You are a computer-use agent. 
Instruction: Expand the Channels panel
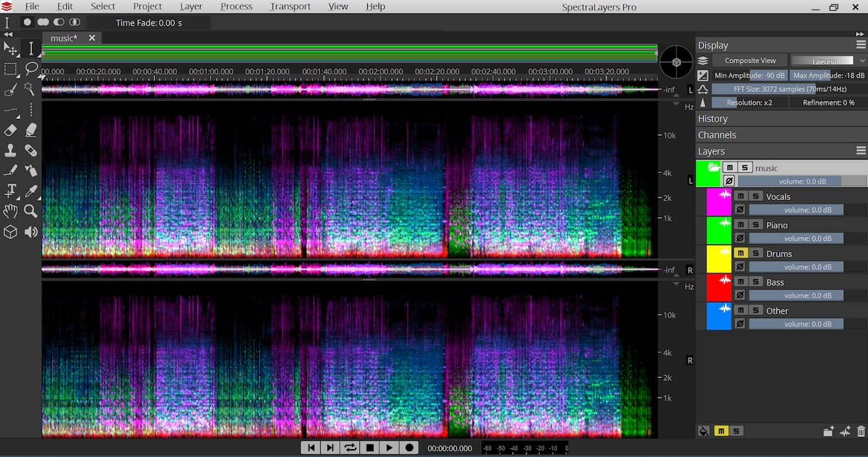[717, 135]
